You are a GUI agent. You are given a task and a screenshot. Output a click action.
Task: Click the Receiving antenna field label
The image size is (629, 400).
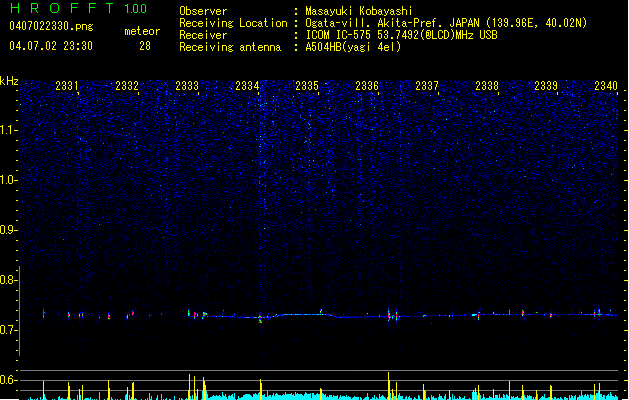tap(230, 47)
